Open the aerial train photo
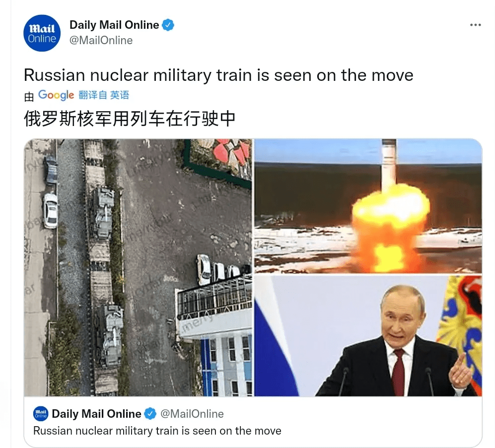The image size is (495, 448). 138,267
